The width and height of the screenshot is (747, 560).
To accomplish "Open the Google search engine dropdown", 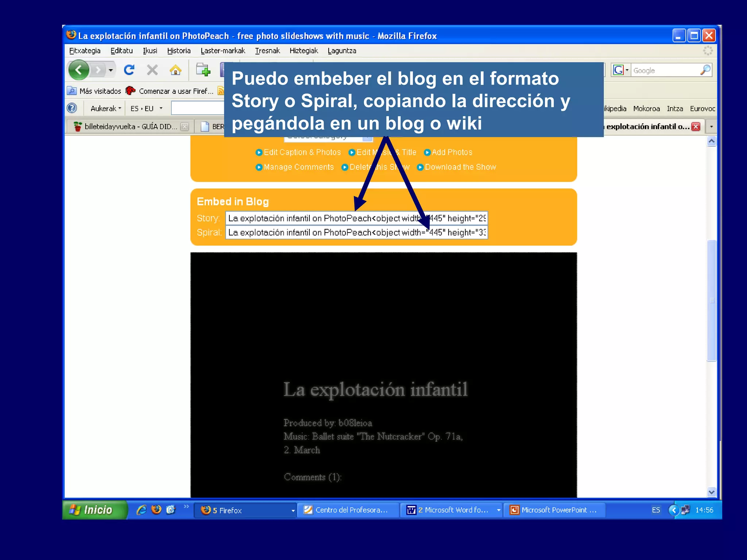I will point(621,70).
